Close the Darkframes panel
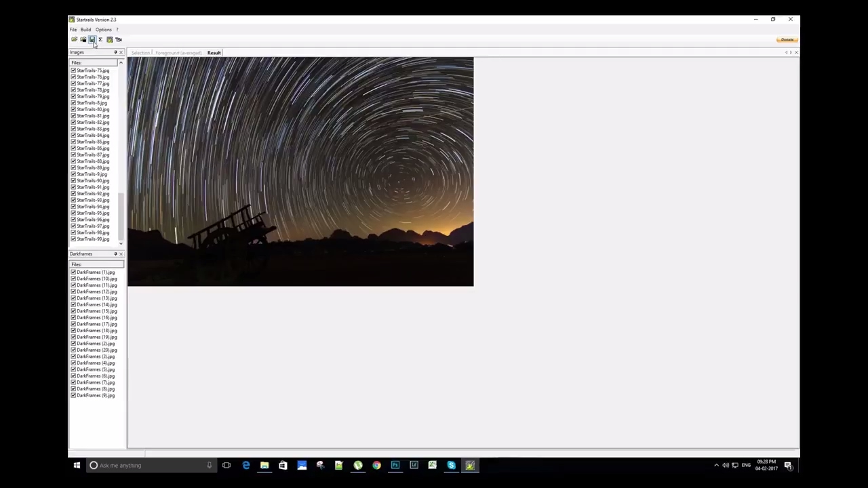The width and height of the screenshot is (868, 488). [121, 253]
